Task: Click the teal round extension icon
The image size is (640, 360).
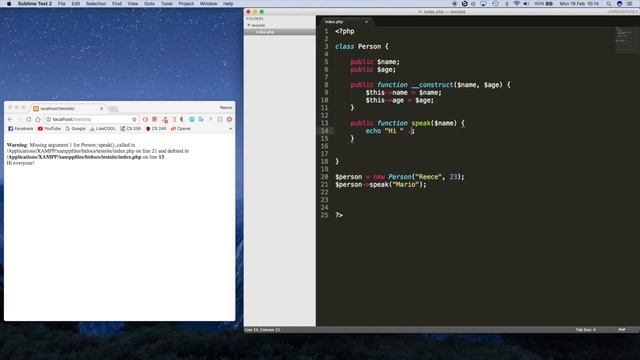Action: (192, 119)
